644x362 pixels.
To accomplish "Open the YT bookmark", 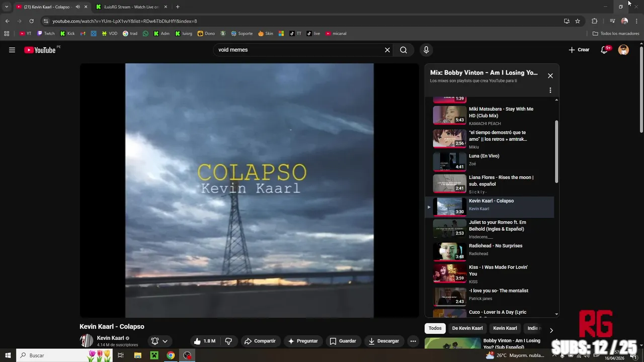I will pos(25,34).
